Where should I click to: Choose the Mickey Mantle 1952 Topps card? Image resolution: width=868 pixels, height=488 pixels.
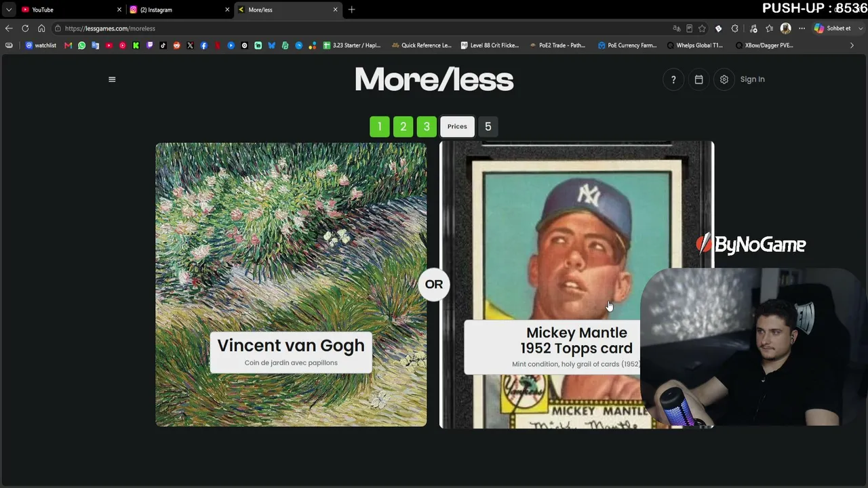pyautogui.click(x=576, y=285)
